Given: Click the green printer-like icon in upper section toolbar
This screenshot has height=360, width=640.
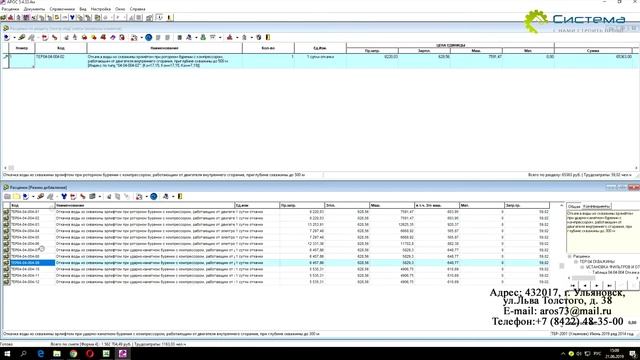Looking at the screenshot, I should [203, 38].
